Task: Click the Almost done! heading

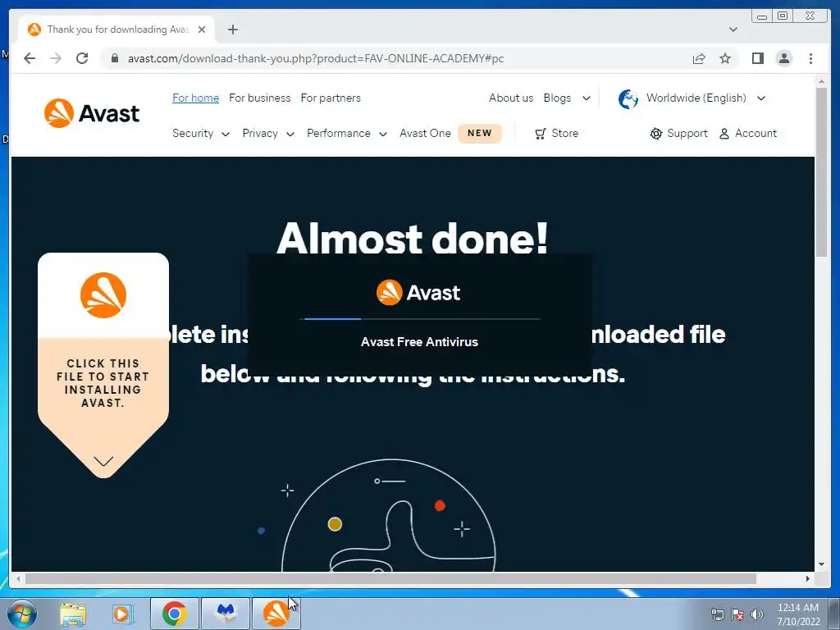Action: tap(413, 238)
